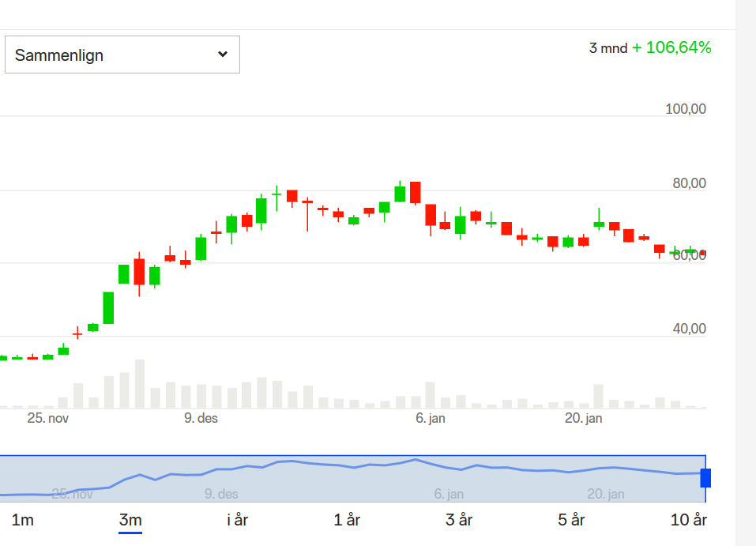Viewport: 756px width, 546px height.
Task: Click the large red candlestick right after the peak
Action: coord(416,192)
